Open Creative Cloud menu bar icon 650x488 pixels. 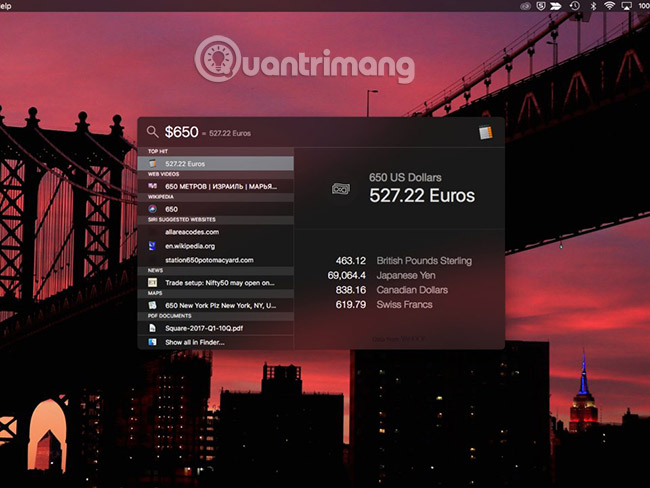[526, 6]
